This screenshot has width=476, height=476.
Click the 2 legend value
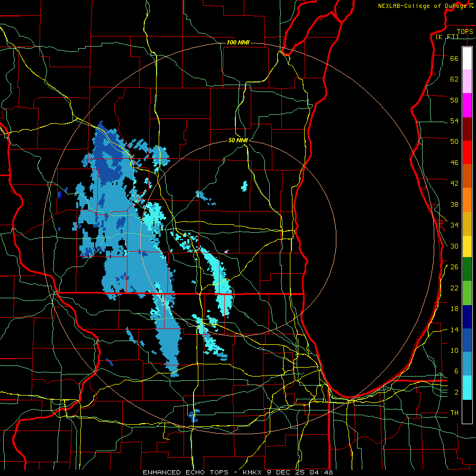(x=456, y=392)
